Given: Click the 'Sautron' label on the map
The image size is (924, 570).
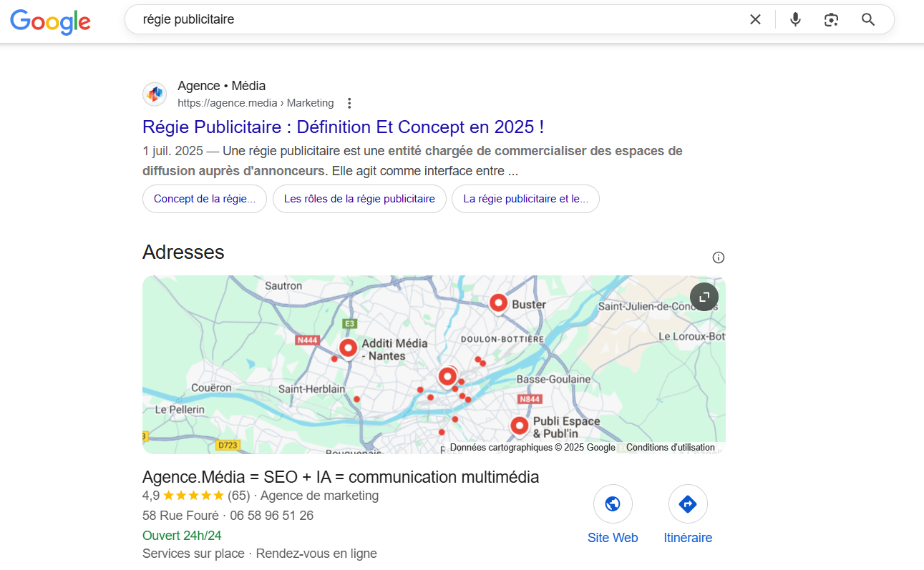Looking at the screenshot, I should point(283,285).
